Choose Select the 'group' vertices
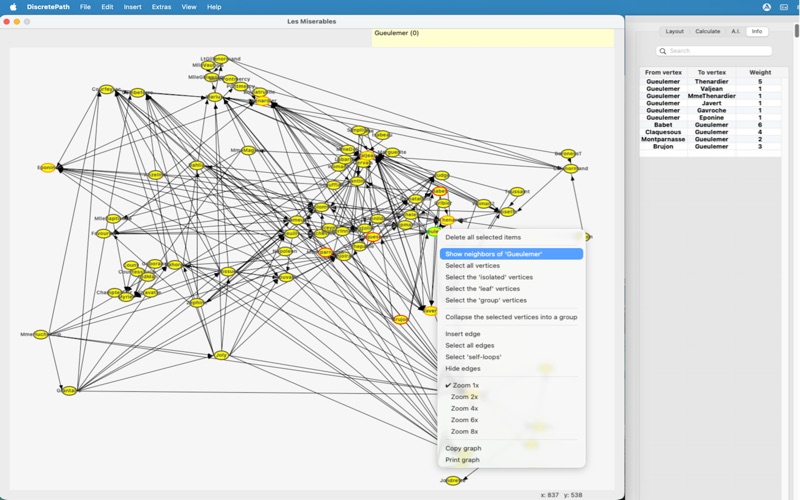800x500 pixels. pos(486,301)
